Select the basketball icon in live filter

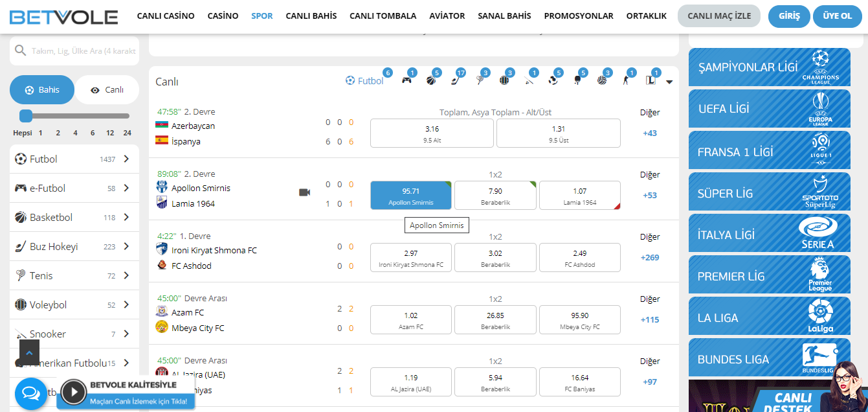[x=431, y=80]
